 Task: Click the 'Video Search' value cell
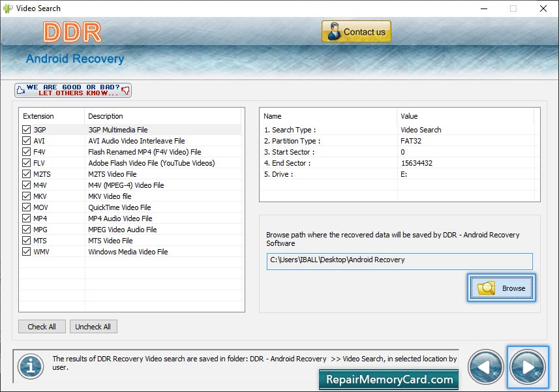point(421,130)
